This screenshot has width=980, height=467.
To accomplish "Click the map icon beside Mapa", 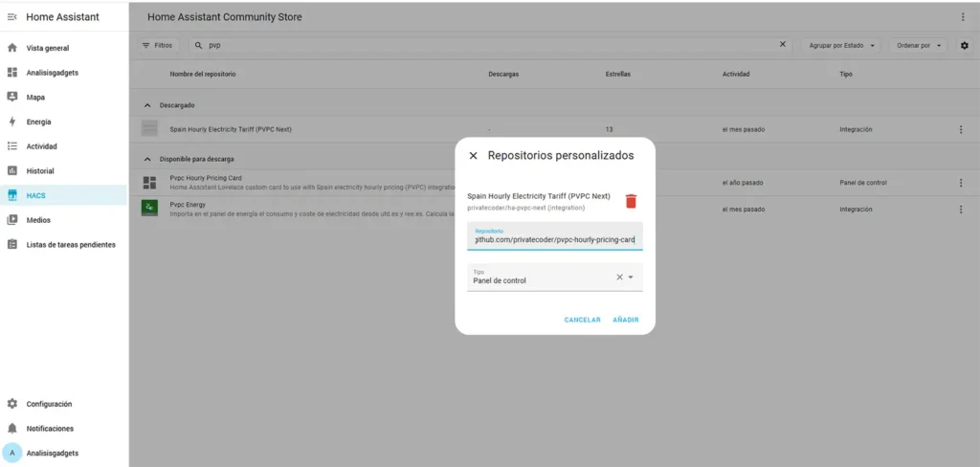I will point(11,97).
